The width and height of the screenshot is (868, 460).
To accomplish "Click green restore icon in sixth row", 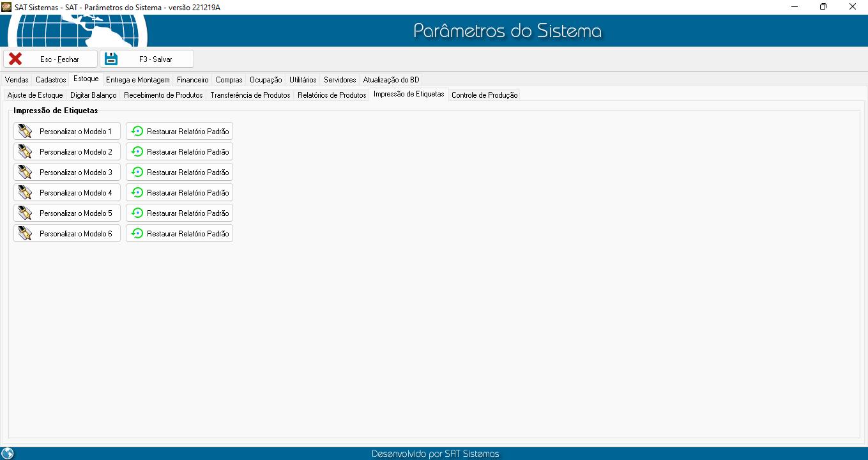I will [137, 234].
